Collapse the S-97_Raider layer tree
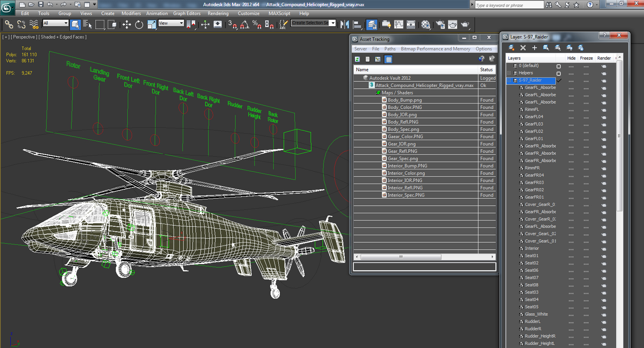The width and height of the screenshot is (644, 348). click(x=509, y=80)
